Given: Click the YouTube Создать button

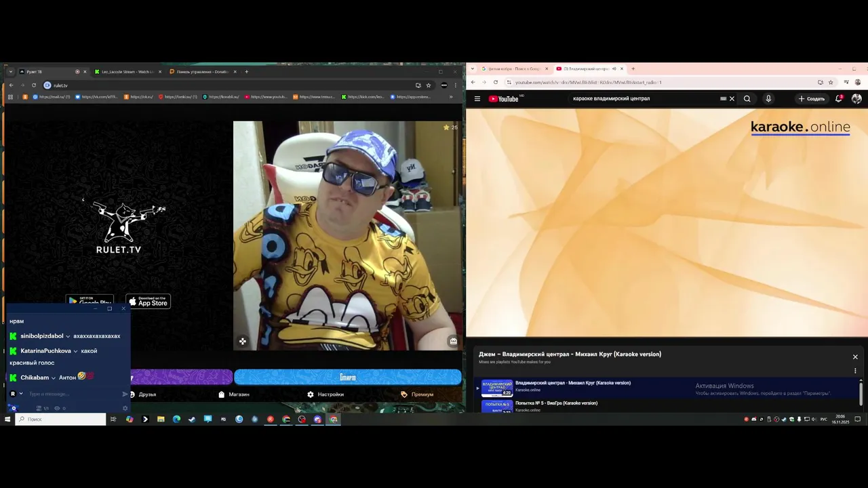Looking at the screenshot, I should click(811, 99).
